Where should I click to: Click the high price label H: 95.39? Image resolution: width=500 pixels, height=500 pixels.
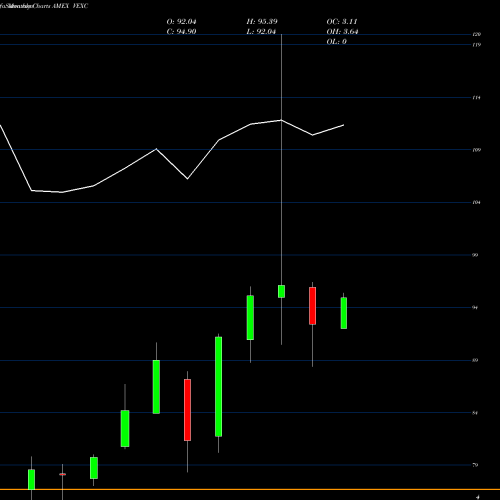pyautogui.click(x=262, y=22)
